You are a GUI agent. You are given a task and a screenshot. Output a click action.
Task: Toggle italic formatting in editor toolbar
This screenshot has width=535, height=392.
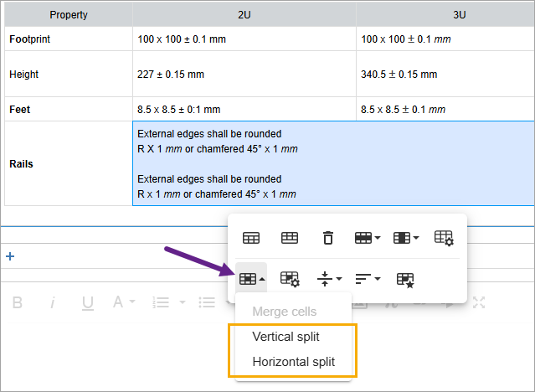[x=52, y=302]
